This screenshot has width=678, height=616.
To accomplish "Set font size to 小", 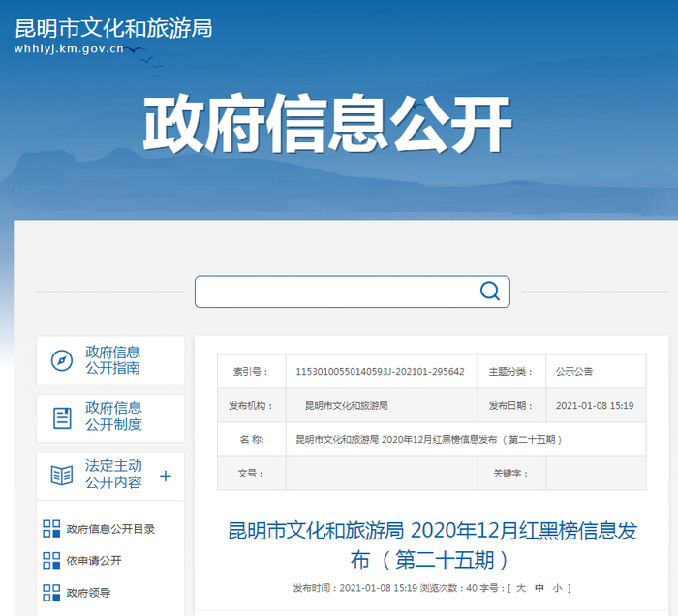I will click(x=557, y=588).
